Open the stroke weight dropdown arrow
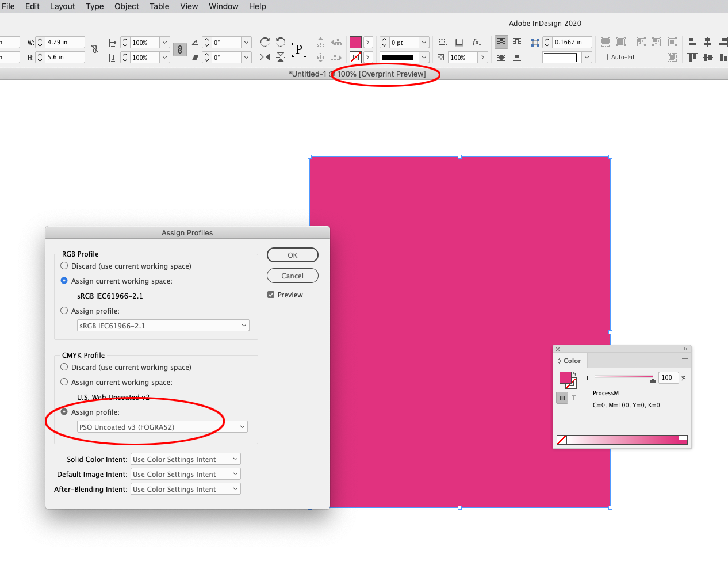 pos(424,42)
